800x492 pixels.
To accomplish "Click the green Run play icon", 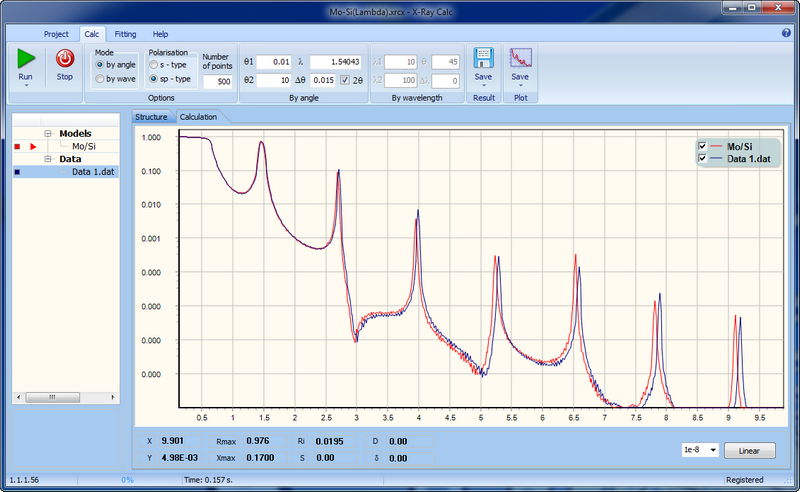I will click(26, 59).
